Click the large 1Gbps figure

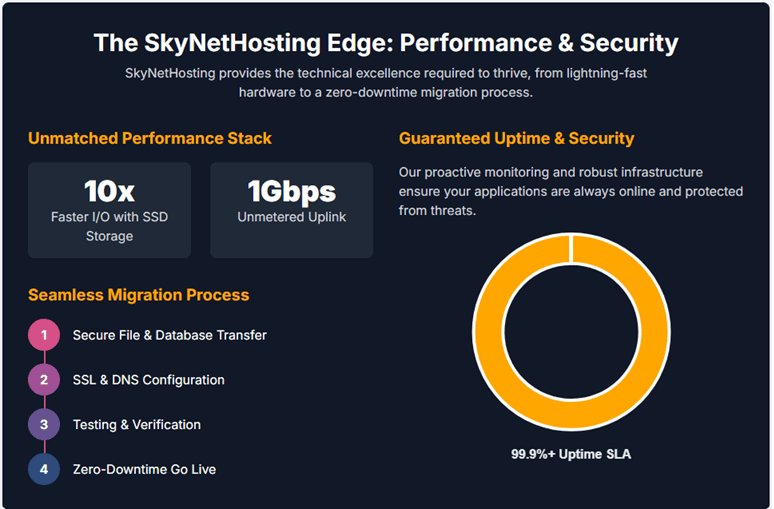tap(291, 191)
